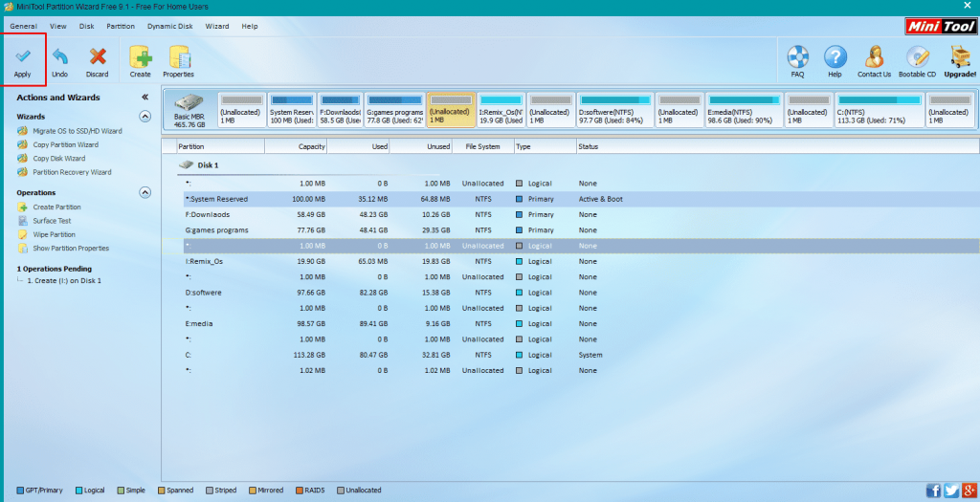Screen dimensions: 980x502
Task: Click the Discard red X icon
Action: tap(98, 56)
